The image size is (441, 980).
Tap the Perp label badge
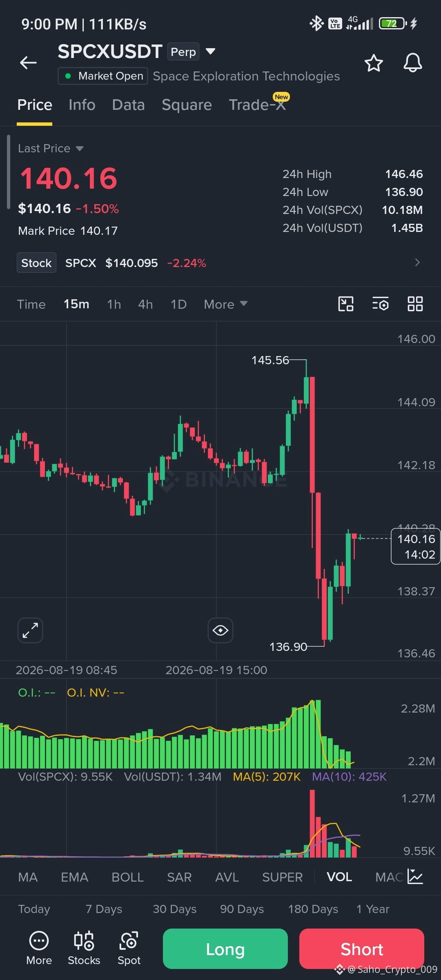(x=183, y=51)
